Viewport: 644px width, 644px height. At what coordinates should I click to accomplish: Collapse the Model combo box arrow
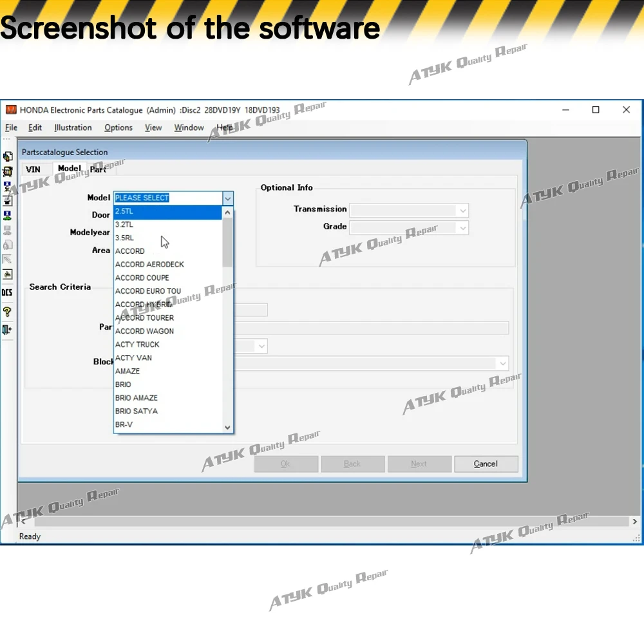(x=227, y=198)
